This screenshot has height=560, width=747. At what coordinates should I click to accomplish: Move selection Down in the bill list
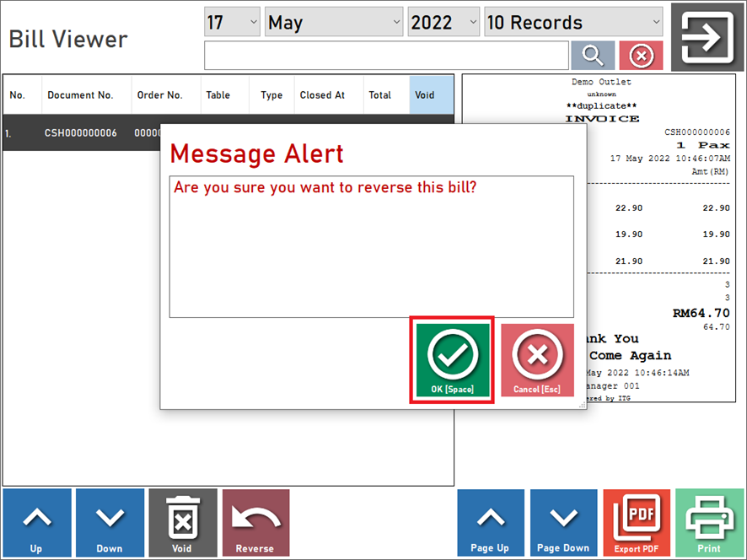click(x=110, y=523)
